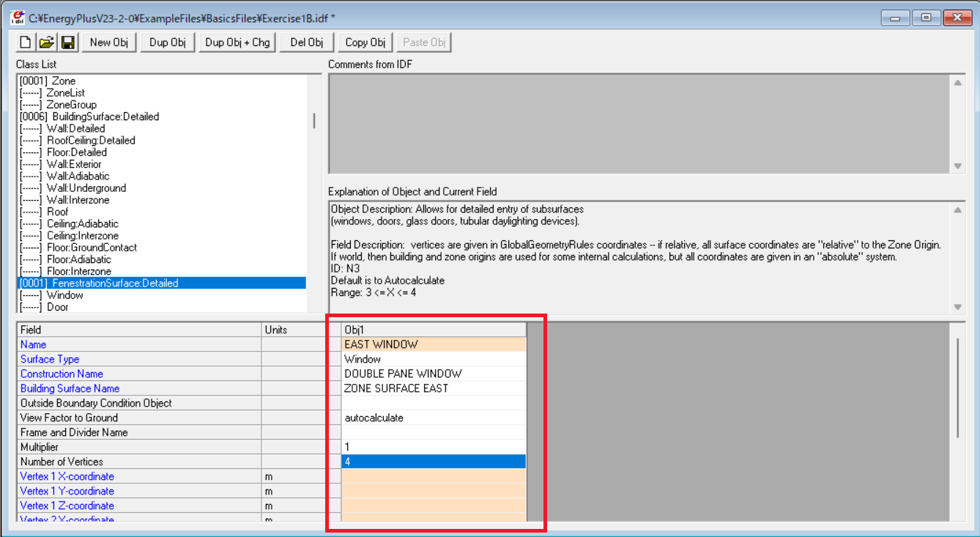
Task: Select Wall:Detailed class entry
Action: (x=162, y=128)
